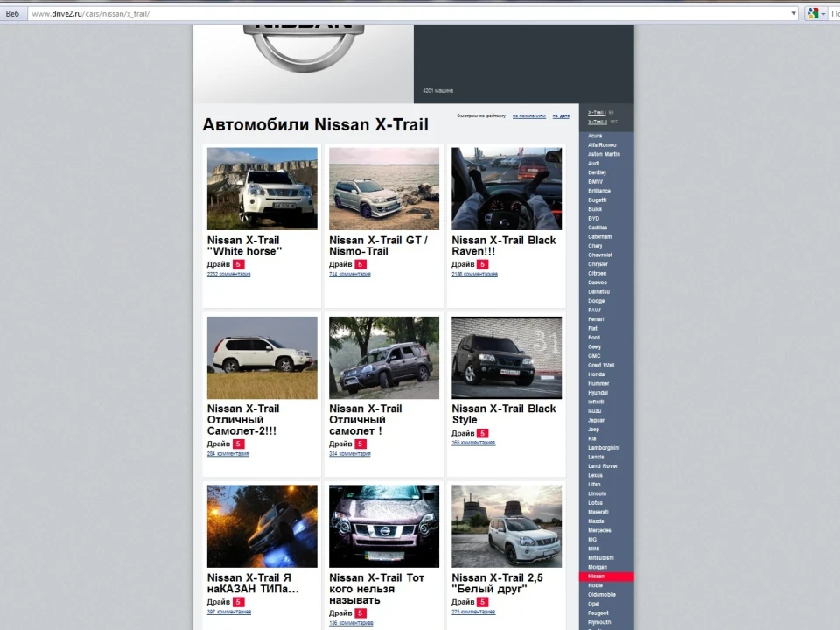Viewport: 840px width, 630px height.
Task: Select Hyundai in the brand list
Action: click(598, 393)
